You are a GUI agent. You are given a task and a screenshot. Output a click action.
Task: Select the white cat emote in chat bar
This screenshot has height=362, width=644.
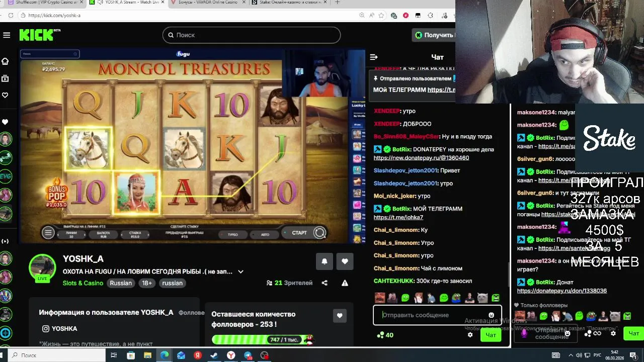[482, 298]
